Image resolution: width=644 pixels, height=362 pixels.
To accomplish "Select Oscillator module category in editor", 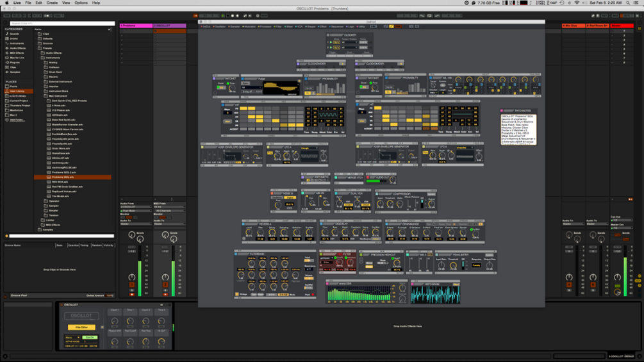I will 220,26.
